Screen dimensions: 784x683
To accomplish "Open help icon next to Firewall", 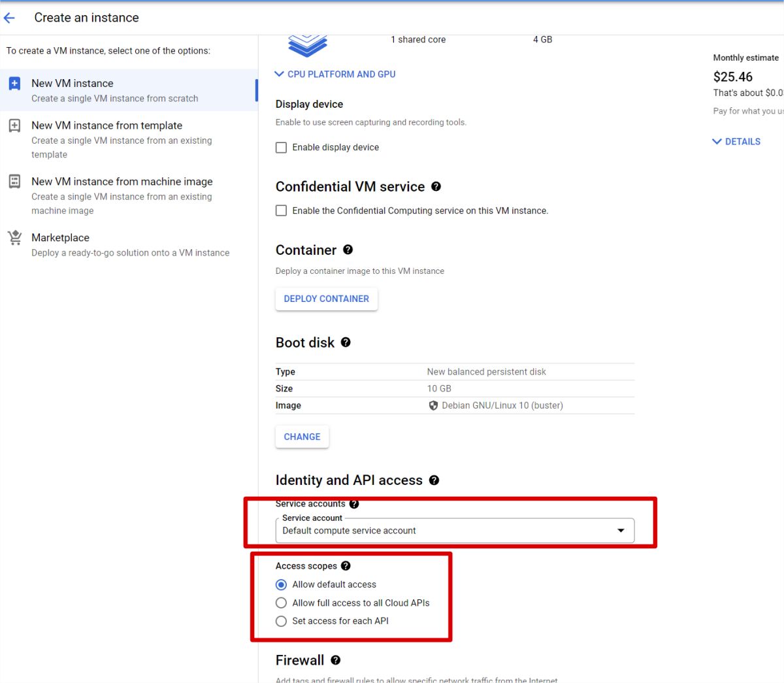I will 335,660.
